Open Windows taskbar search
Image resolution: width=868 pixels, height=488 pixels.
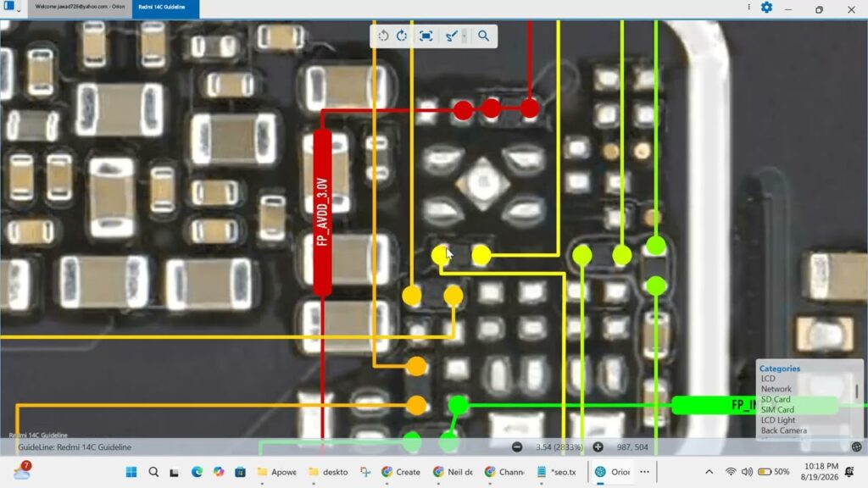pyautogui.click(x=153, y=472)
